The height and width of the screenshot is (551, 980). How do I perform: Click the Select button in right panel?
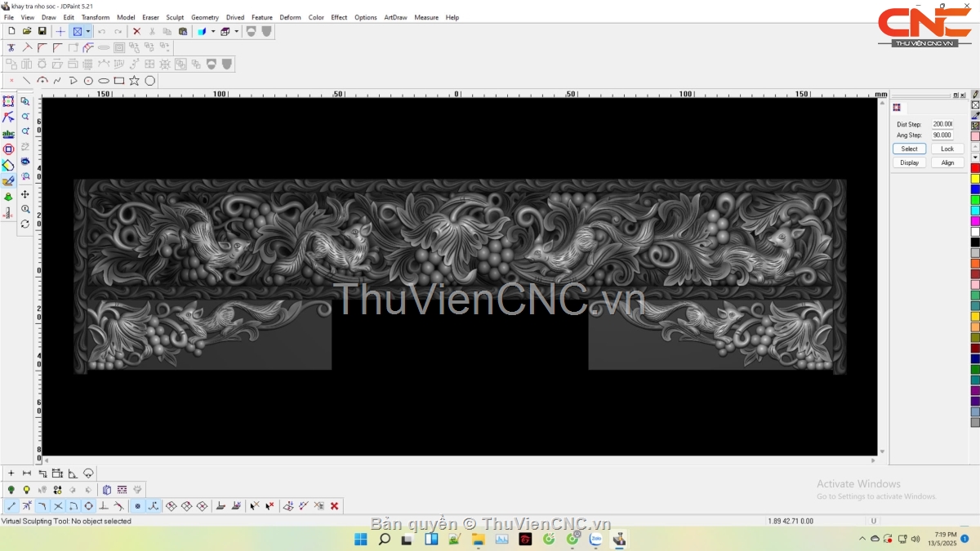pyautogui.click(x=909, y=149)
